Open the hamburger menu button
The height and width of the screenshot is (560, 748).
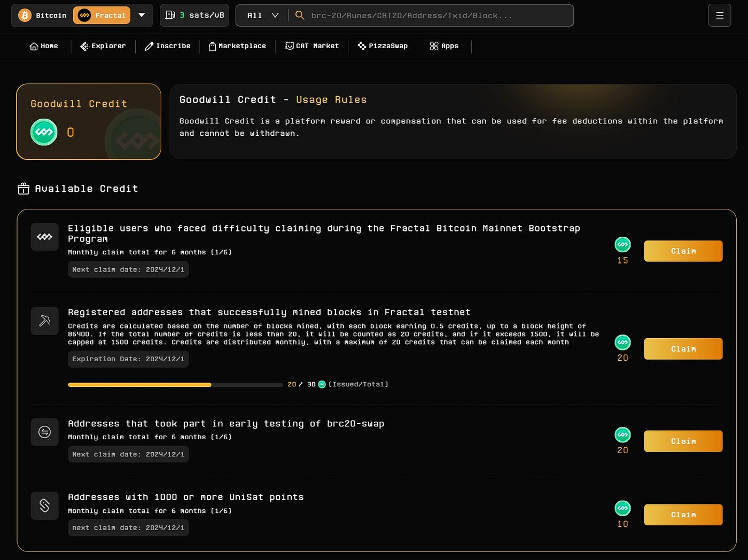tap(720, 15)
